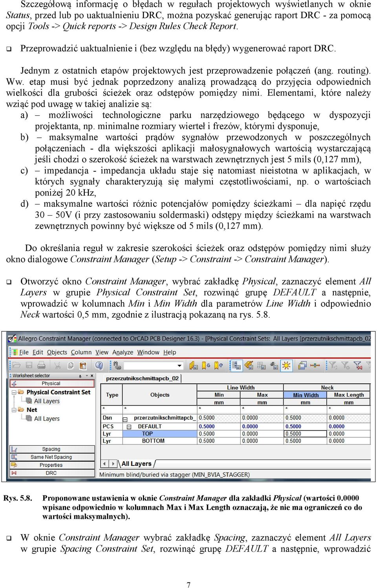377x588 pixels.
Task: Click the hash grid toolbar icon
Action: coord(274,365)
